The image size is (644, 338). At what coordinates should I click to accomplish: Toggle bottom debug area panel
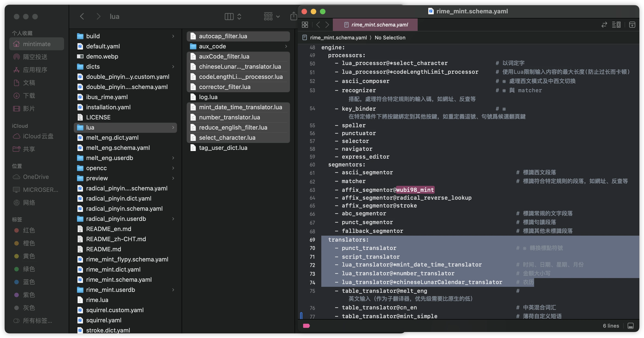pyautogui.click(x=631, y=326)
